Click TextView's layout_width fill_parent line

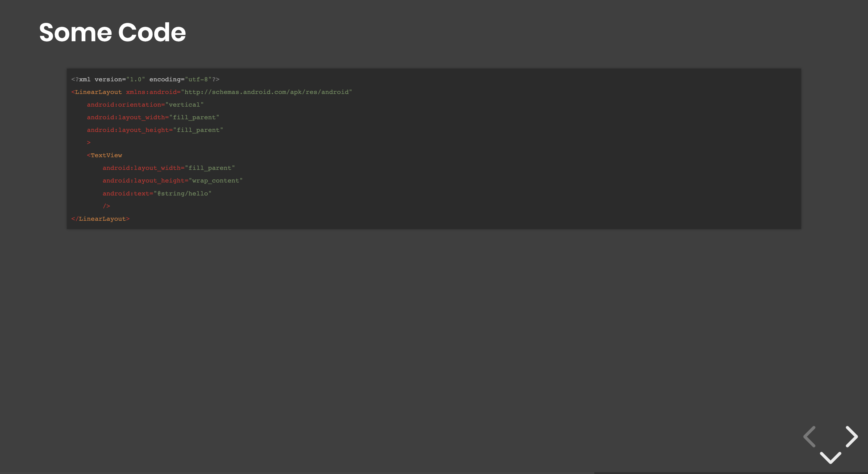point(168,168)
